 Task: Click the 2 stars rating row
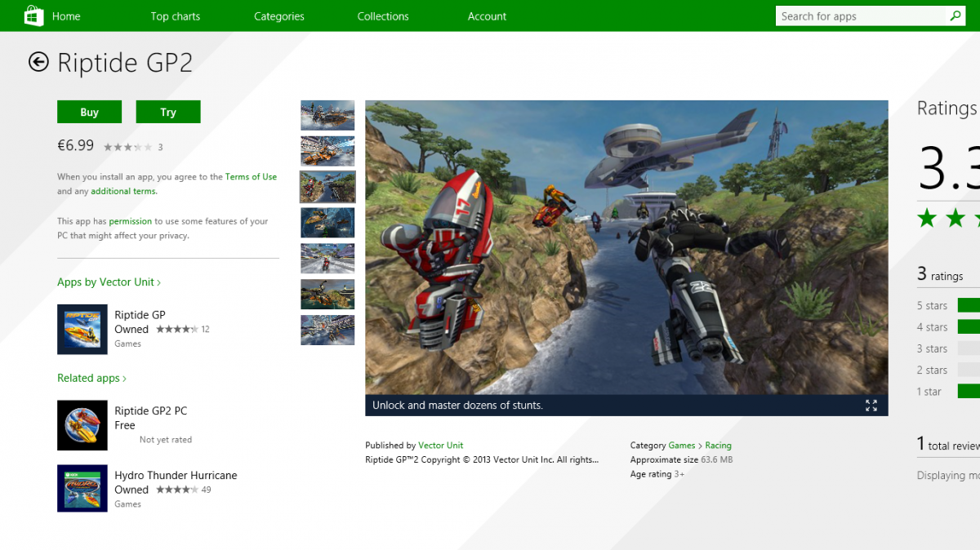(947, 370)
